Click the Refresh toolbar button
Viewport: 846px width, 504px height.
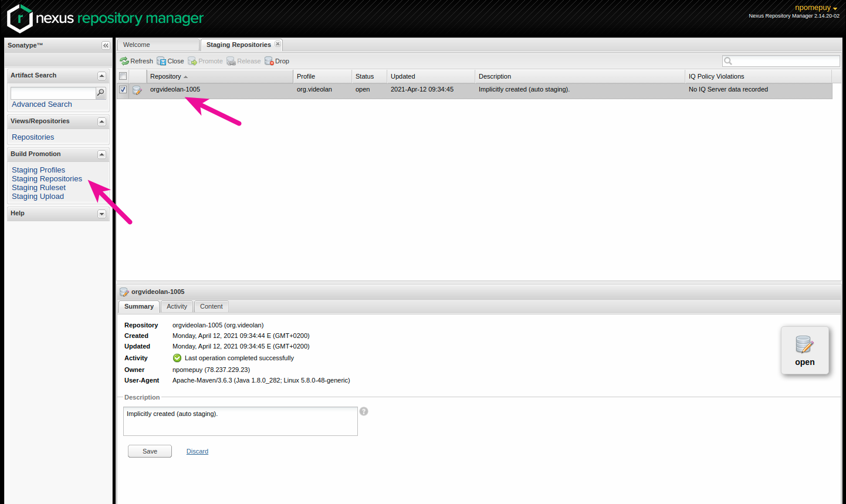[137, 61]
